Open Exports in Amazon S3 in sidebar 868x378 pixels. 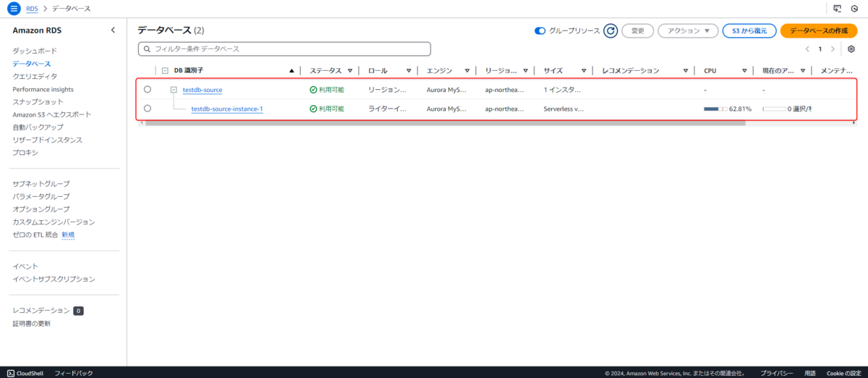[51, 114]
